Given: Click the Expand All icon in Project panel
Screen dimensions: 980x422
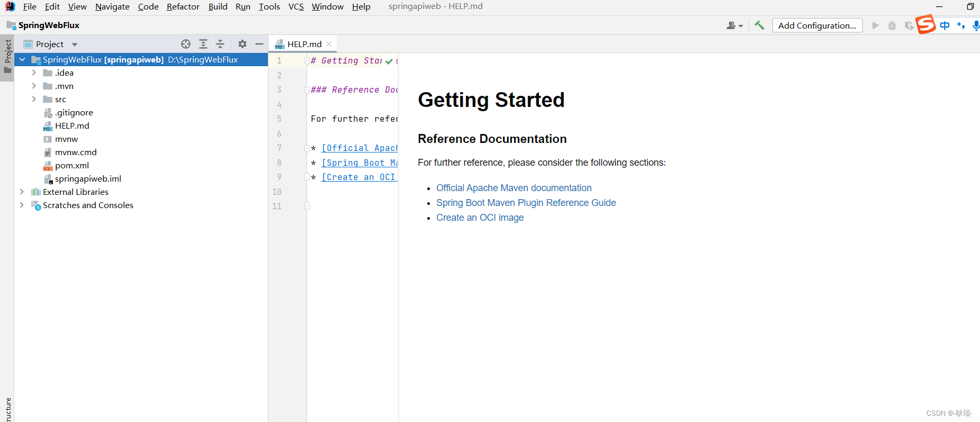Looking at the screenshot, I should pyautogui.click(x=203, y=44).
